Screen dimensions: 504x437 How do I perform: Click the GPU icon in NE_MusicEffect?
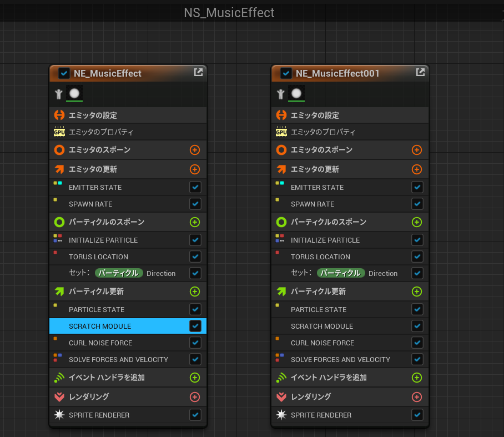click(59, 132)
